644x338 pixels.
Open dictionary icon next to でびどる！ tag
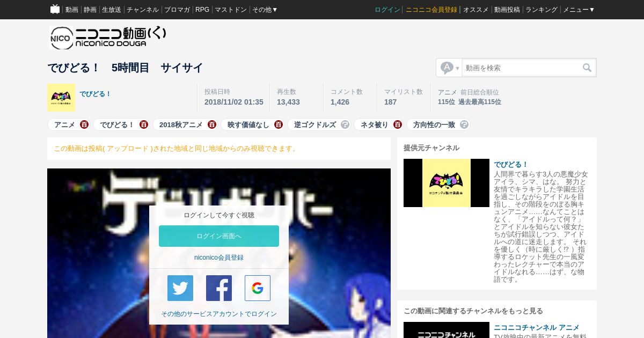(144, 124)
